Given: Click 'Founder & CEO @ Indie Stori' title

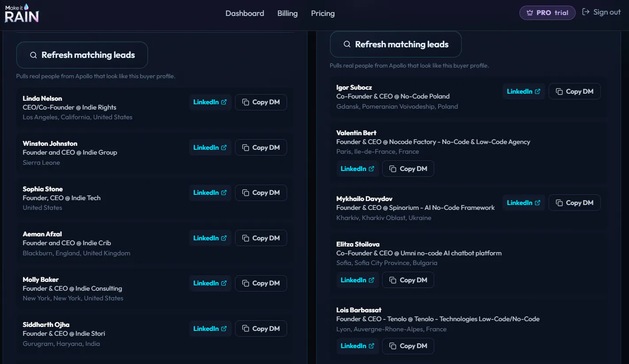Looking at the screenshot, I should [64, 334].
